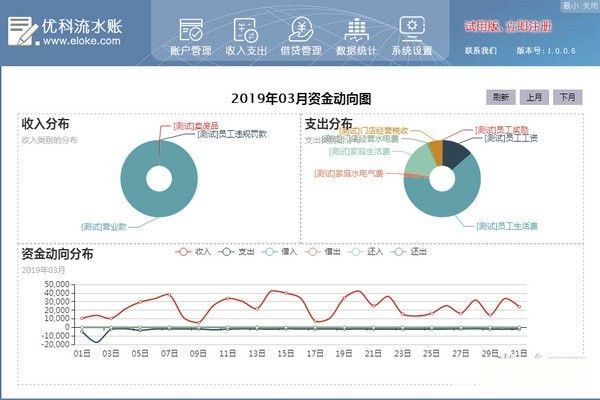Visit www.eloke.com link in header
The image size is (600, 400).
pyautogui.click(x=82, y=41)
